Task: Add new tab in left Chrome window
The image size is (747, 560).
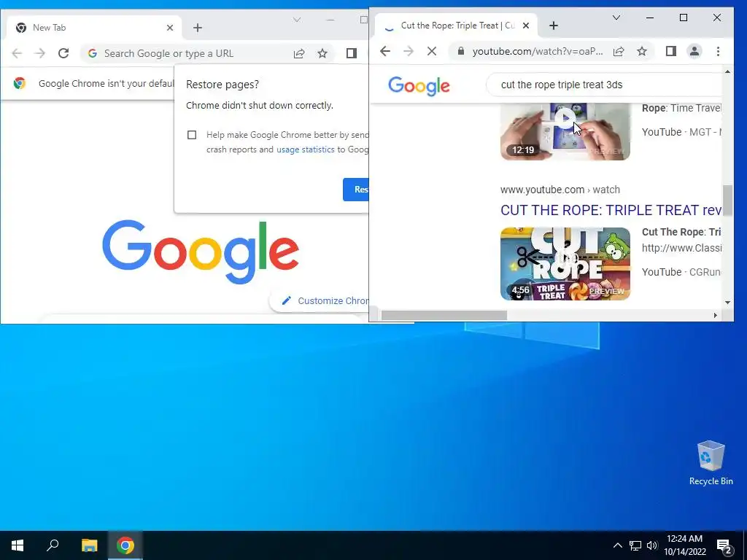Action: coord(198,28)
